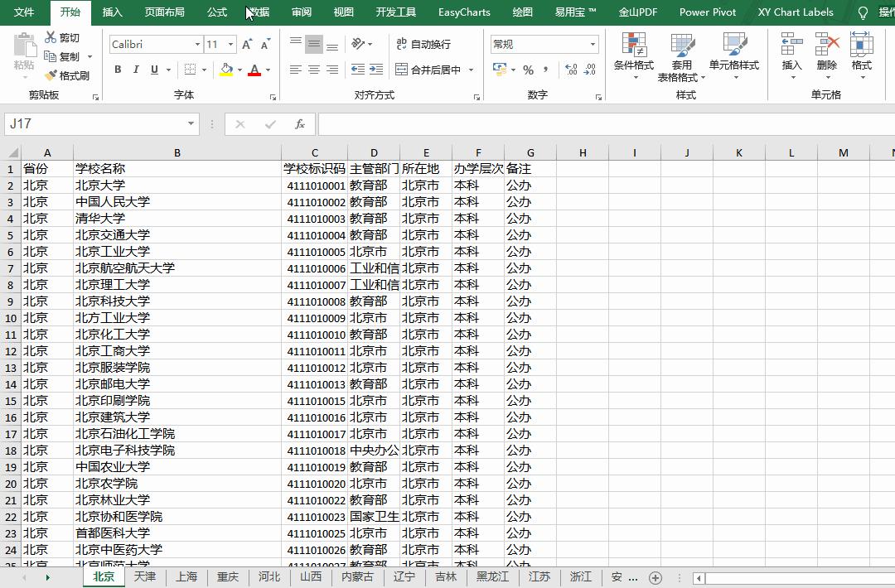Switch to the 插入 ribbon tab

coord(112,12)
